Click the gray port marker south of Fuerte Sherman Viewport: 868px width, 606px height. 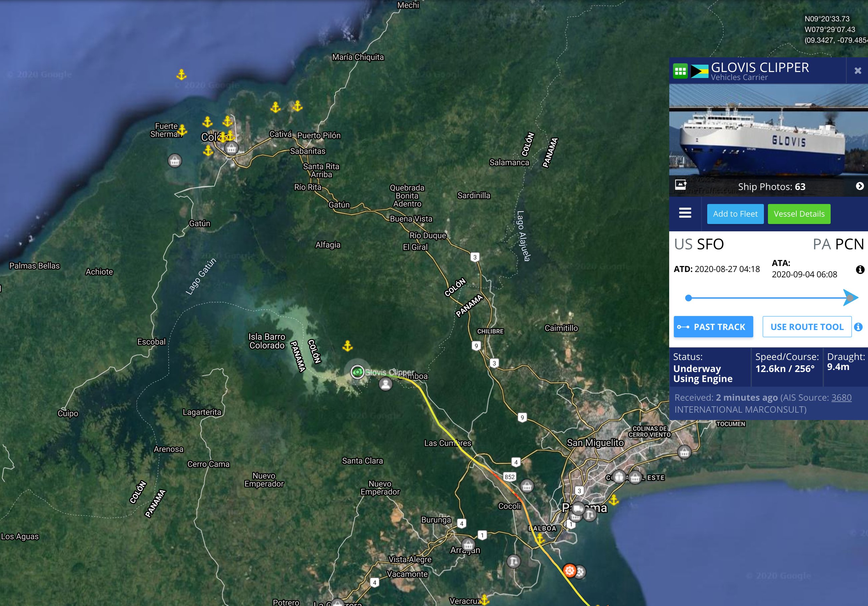tap(175, 161)
